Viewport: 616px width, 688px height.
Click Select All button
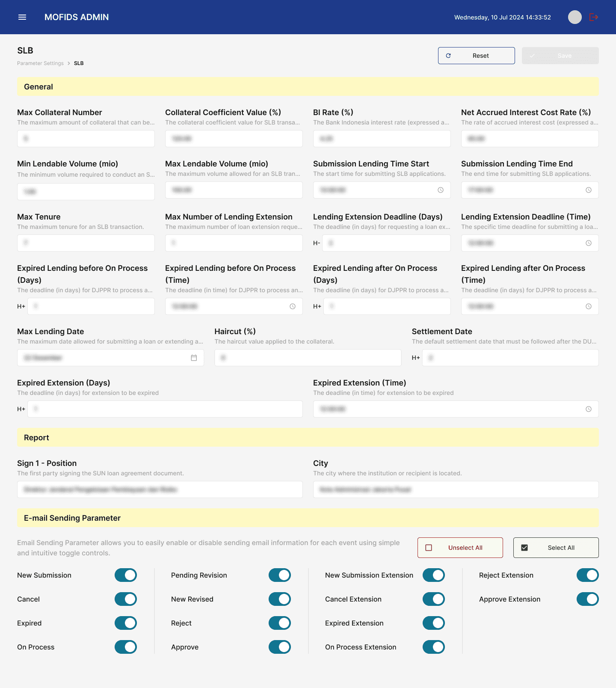point(556,548)
